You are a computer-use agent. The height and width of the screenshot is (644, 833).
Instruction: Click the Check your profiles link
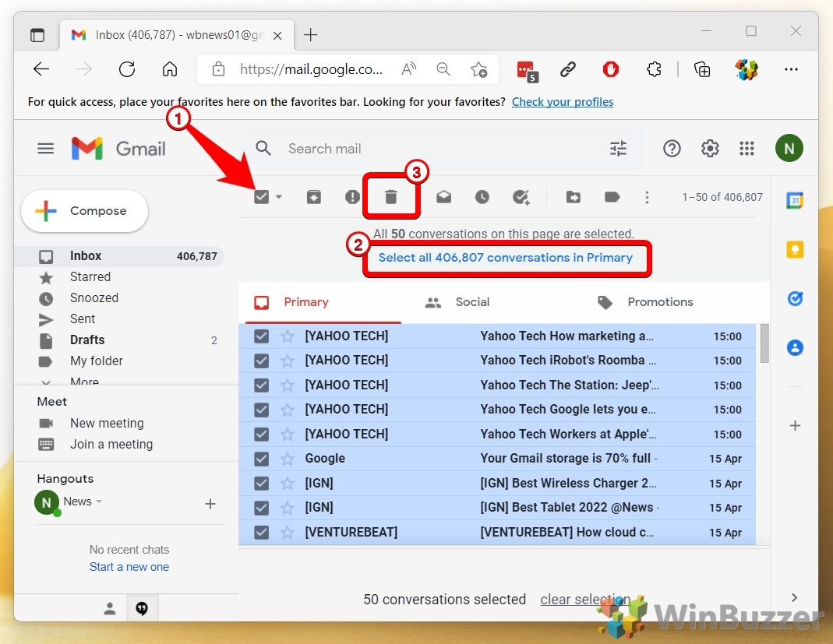[563, 101]
